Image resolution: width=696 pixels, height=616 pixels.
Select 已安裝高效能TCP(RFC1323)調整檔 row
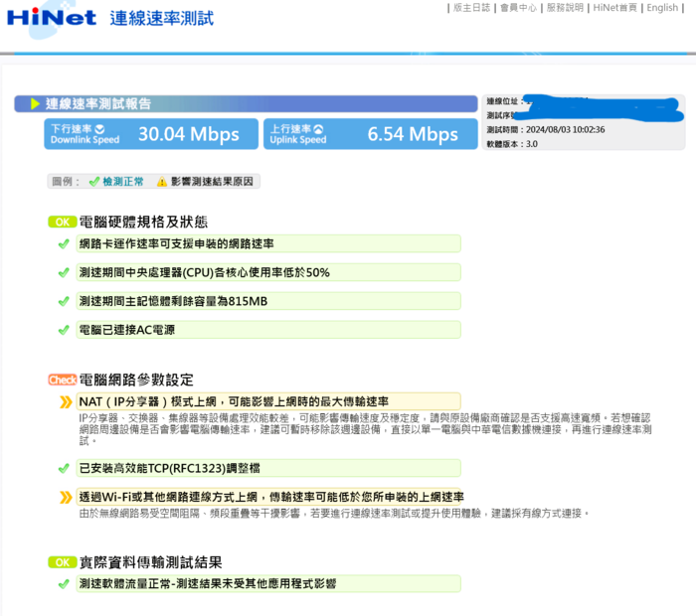coord(268,468)
